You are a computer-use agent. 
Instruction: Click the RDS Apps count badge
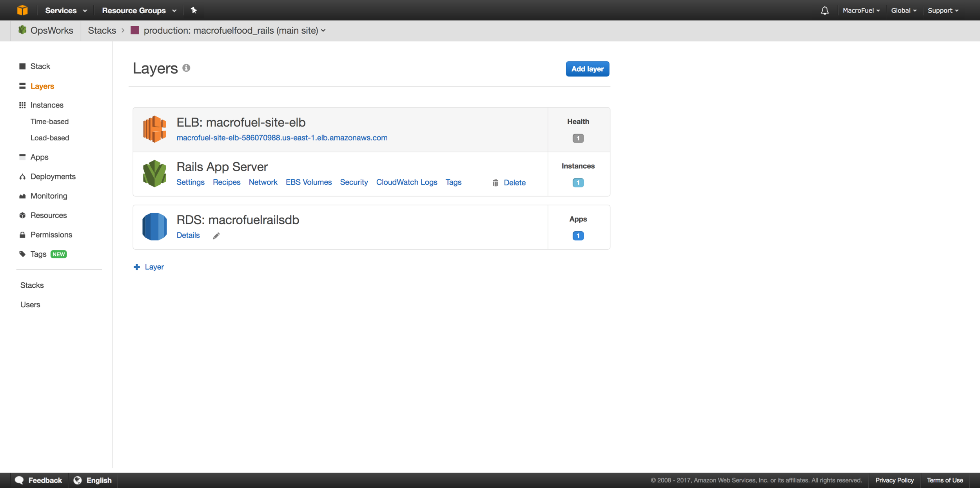[578, 236]
